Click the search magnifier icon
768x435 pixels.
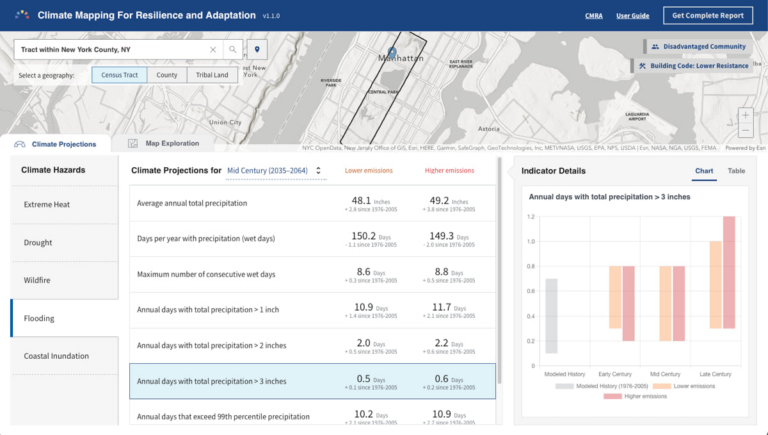[x=233, y=49]
